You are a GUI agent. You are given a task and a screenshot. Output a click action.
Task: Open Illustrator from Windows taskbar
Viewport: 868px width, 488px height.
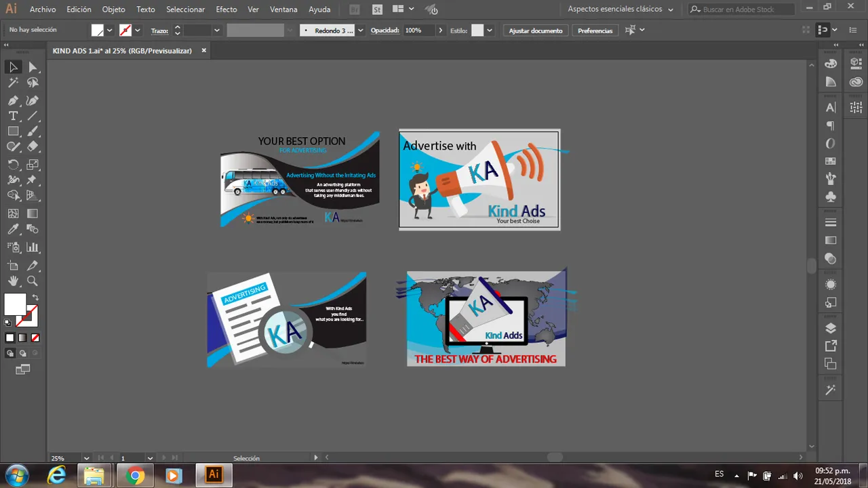point(214,474)
